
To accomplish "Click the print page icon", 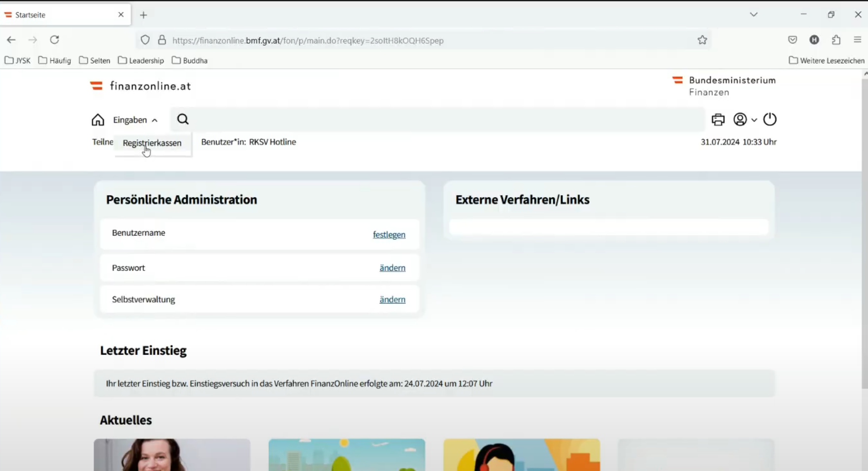I will 718,119.
